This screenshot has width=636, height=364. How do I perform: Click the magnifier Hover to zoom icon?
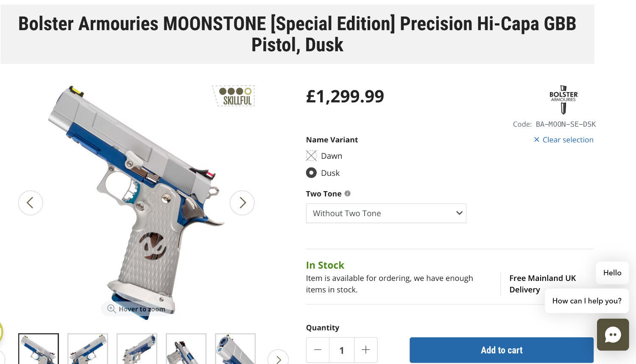(x=112, y=309)
